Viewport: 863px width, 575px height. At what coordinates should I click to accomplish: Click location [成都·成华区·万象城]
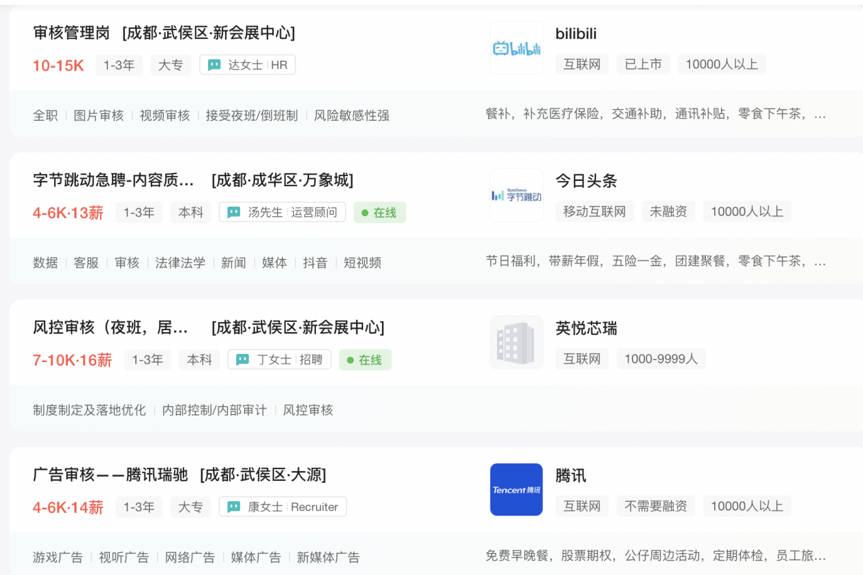click(x=282, y=180)
